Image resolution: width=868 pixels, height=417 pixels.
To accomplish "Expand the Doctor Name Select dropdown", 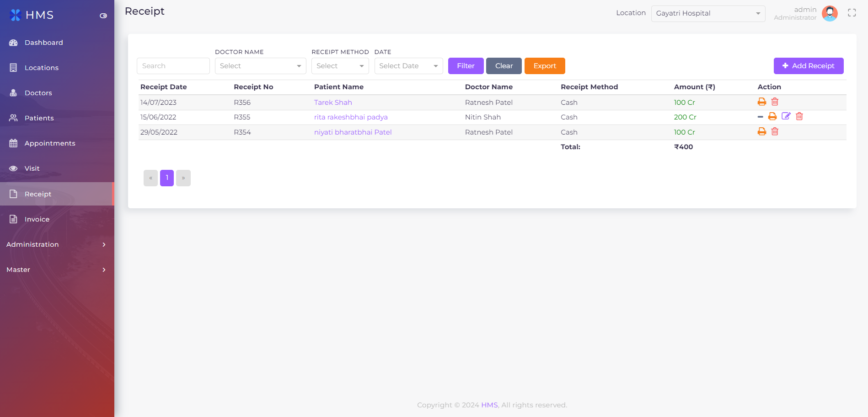I will [x=260, y=66].
